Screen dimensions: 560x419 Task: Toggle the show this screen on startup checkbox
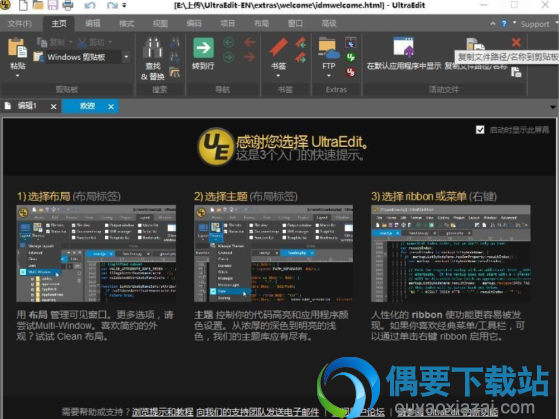pyautogui.click(x=480, y=130)
